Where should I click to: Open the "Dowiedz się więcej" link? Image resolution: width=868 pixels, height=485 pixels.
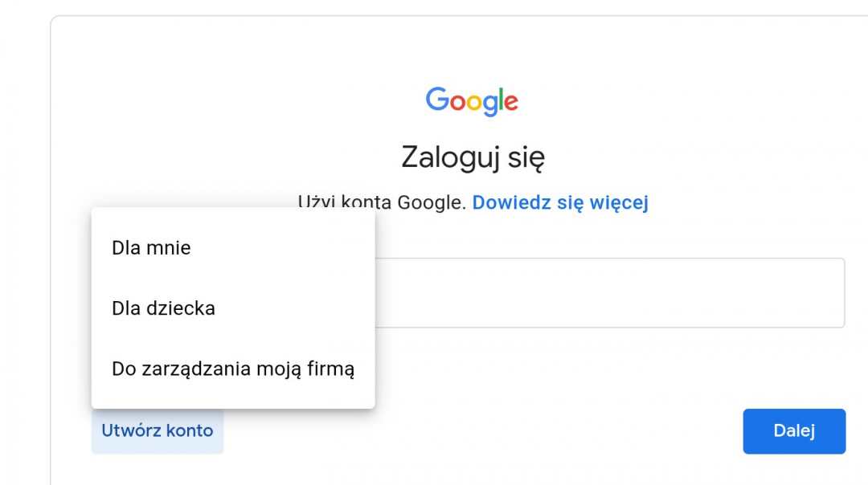pyautogui.click(x=560, y=202)
